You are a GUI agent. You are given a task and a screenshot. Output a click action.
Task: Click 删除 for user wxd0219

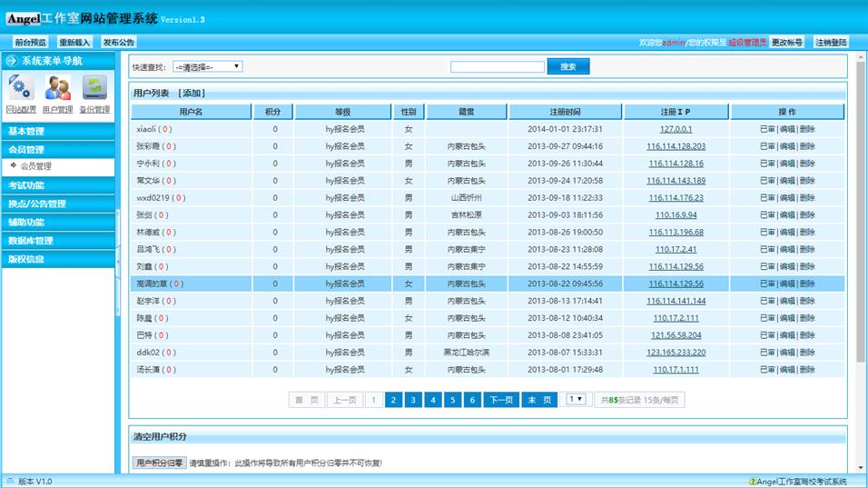pyautogui.click(x=807, y=198)
